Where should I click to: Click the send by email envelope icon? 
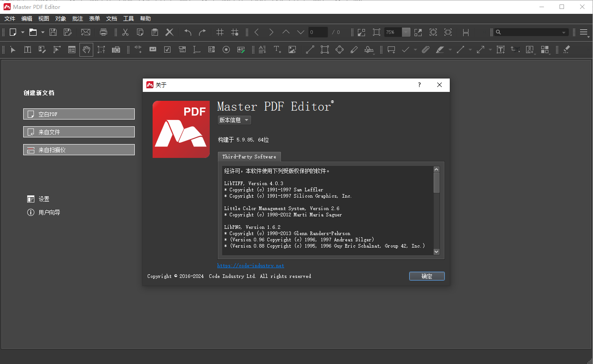point(86,32)
